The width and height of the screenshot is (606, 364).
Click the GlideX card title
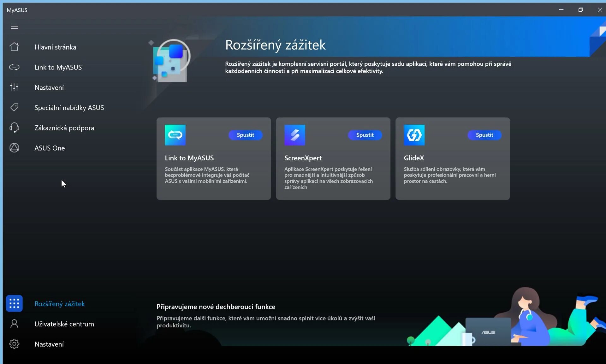pyautogui.click(x=414, y=158)
